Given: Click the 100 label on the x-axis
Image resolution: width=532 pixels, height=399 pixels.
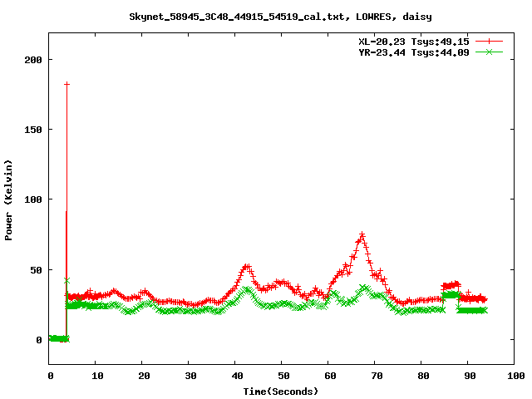Looking at the screenshot, I should 516,376.
